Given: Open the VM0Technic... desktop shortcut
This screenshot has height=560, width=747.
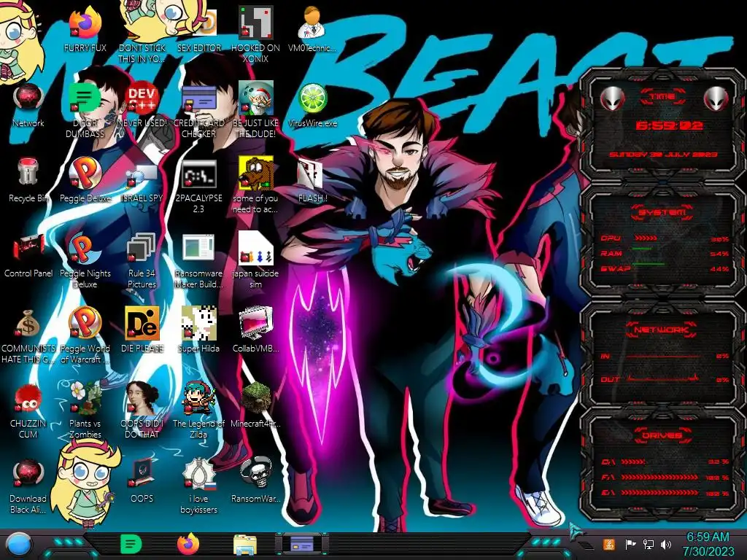Looking at the screenshot, I should coord(312,23).
